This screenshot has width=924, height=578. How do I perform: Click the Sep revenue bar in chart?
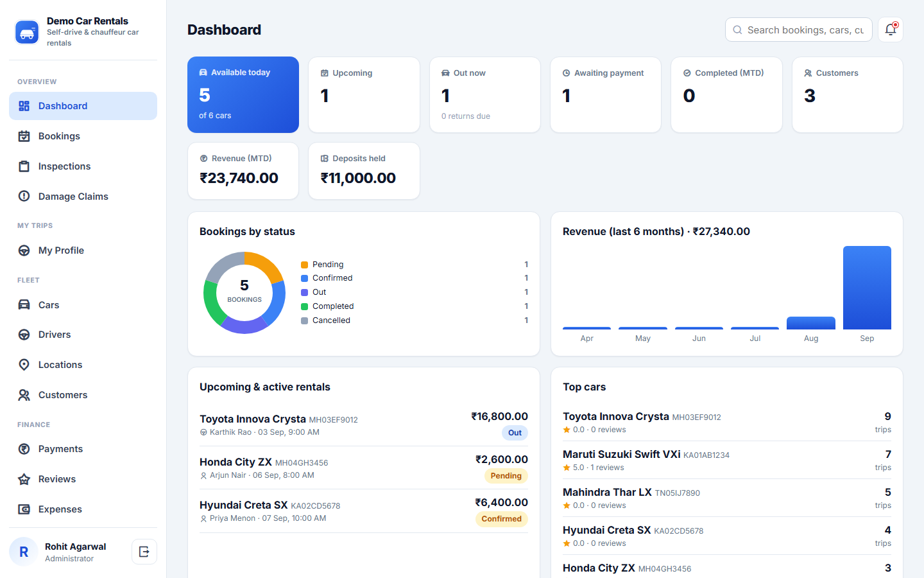[867, 288]
